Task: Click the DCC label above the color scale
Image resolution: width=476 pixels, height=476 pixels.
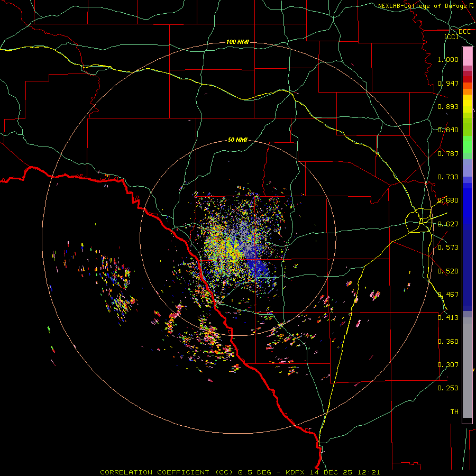Action: (464, 32)
